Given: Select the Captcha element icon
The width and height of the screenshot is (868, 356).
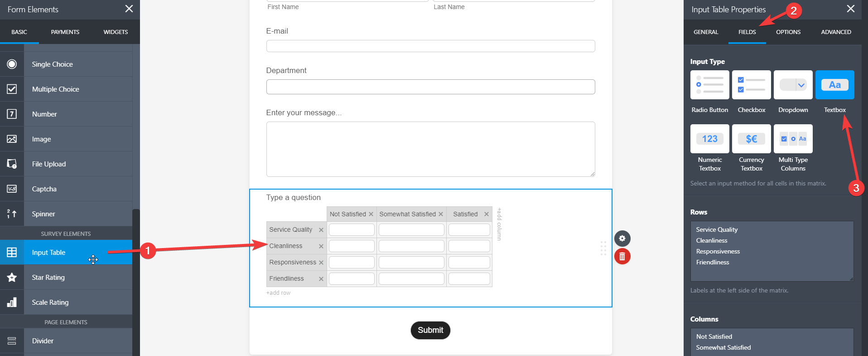Looking at the screenshot, I should pos(12,189).
